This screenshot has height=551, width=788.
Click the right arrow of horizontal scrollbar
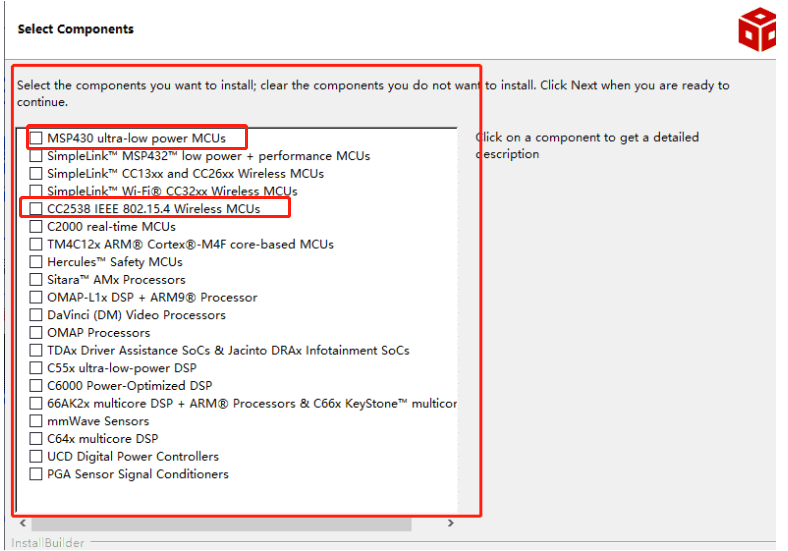click(x=451, y=523)
